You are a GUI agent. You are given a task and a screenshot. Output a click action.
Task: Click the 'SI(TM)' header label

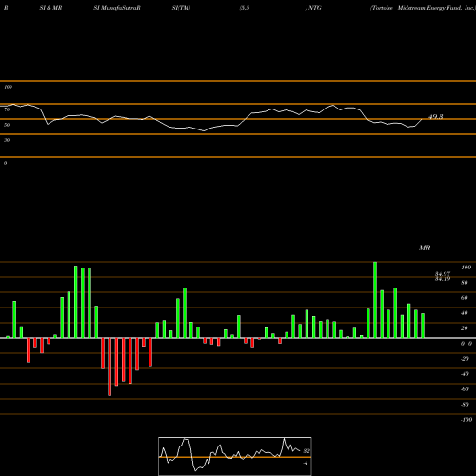(181, 8)
